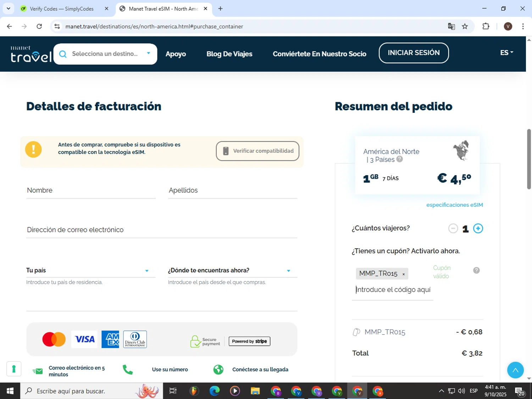Open the Selecciona un destino dropdown
This screenshot has width=532, height=399.
(x=105, y=54)
